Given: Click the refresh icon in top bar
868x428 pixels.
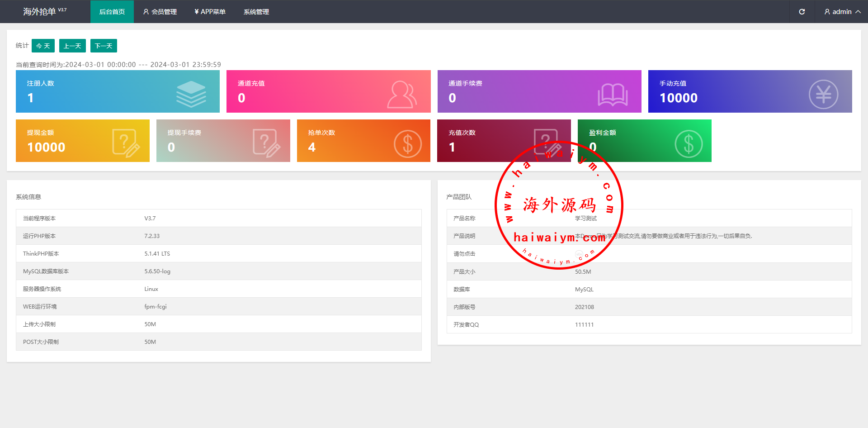Looking at the screenshot, I should (x=802, y=12).
